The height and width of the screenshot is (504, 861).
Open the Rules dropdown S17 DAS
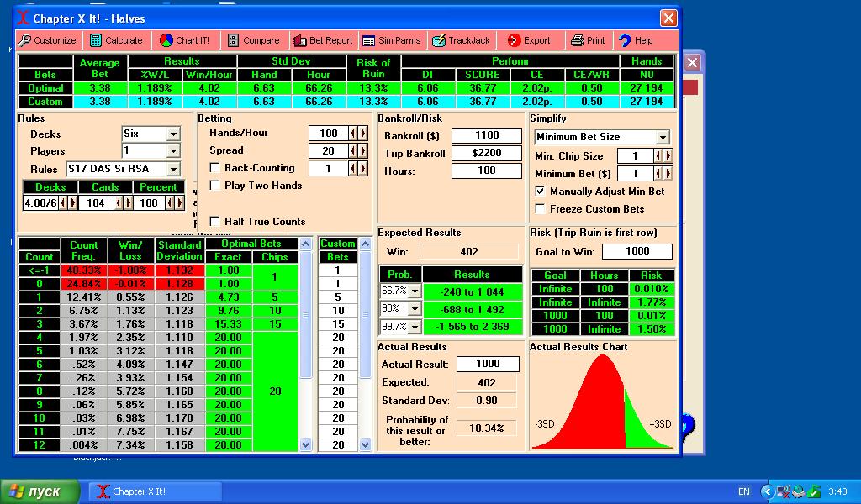(x=173, y=170)
